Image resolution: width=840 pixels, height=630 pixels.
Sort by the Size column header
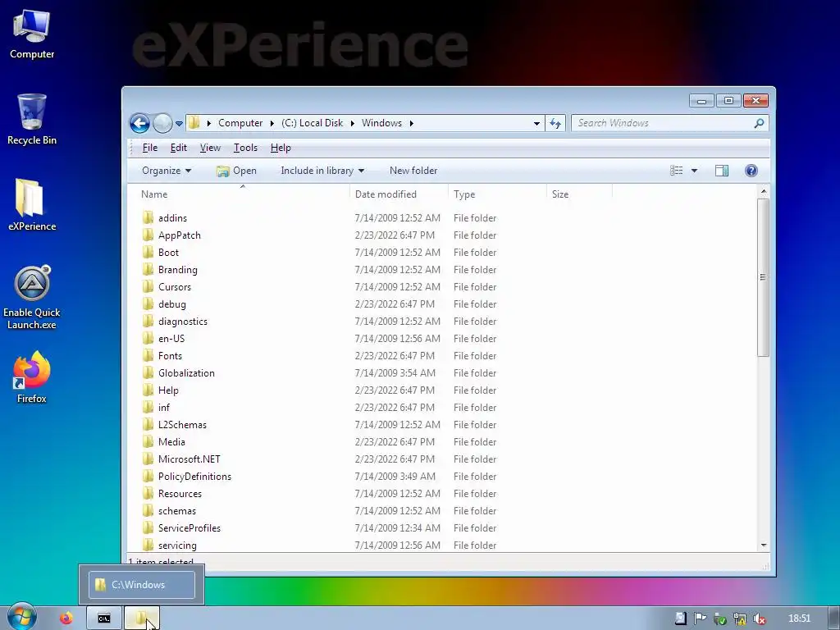click(579, 194)
